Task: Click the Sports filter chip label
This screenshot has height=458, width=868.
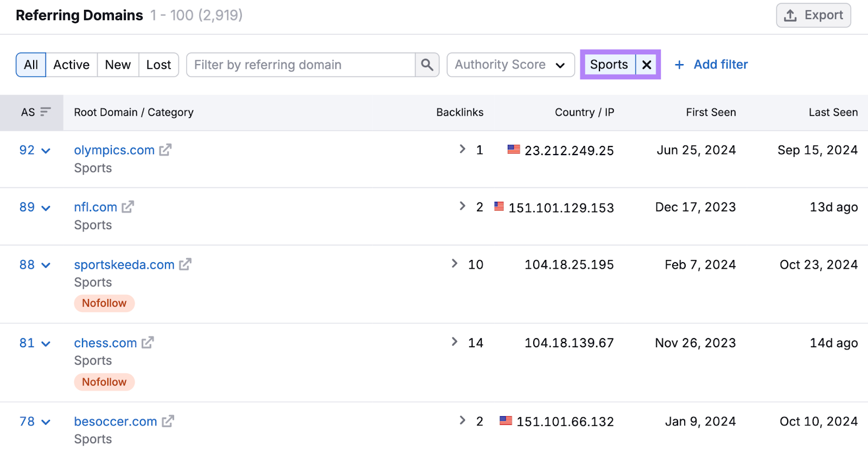Action: [609, 65]
